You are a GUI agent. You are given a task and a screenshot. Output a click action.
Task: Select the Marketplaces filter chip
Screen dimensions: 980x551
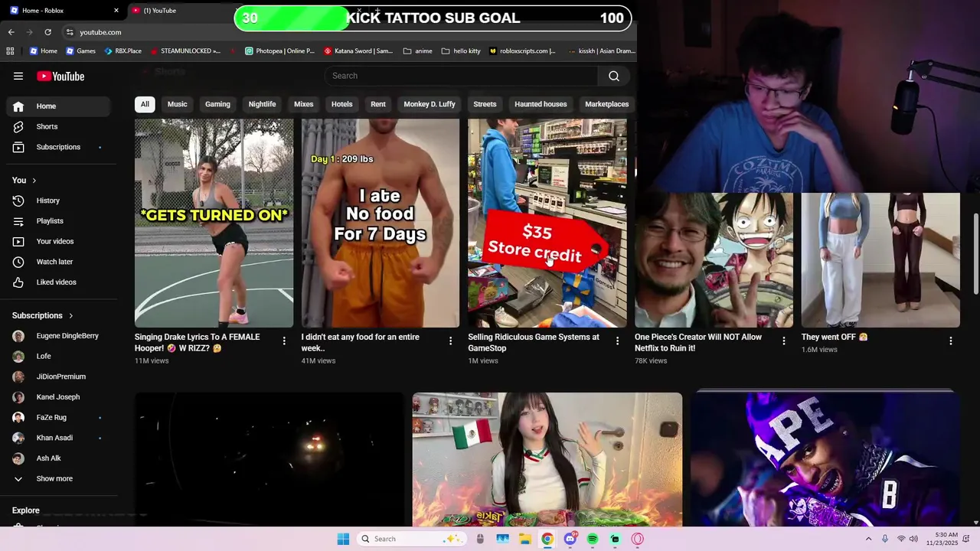point(606,104)
